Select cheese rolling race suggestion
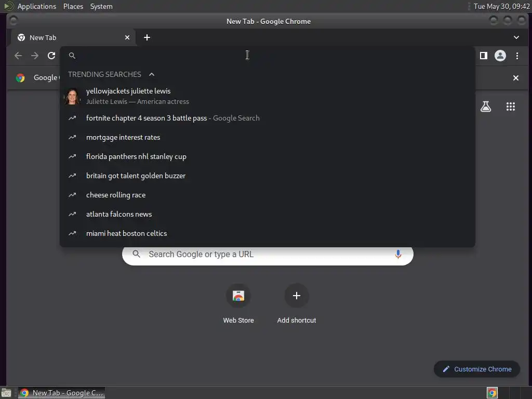Screen dimensions: 532x399 click(268, 195)
